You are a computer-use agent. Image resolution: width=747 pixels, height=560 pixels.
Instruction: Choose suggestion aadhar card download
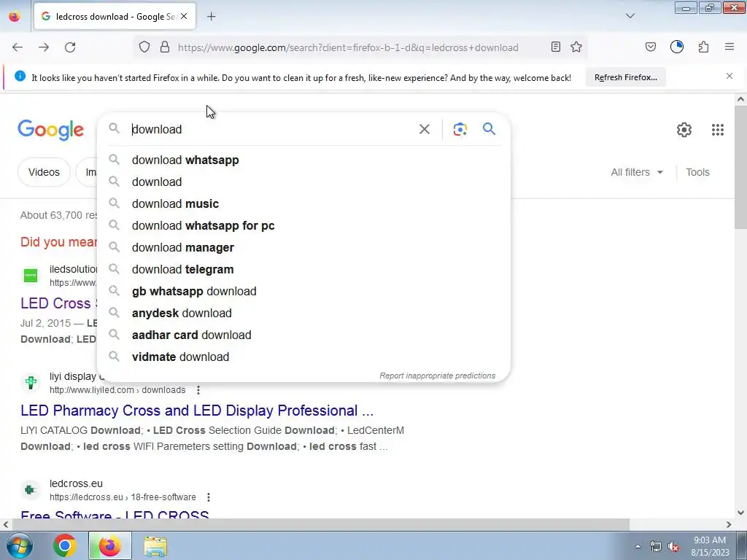point(303,335)
